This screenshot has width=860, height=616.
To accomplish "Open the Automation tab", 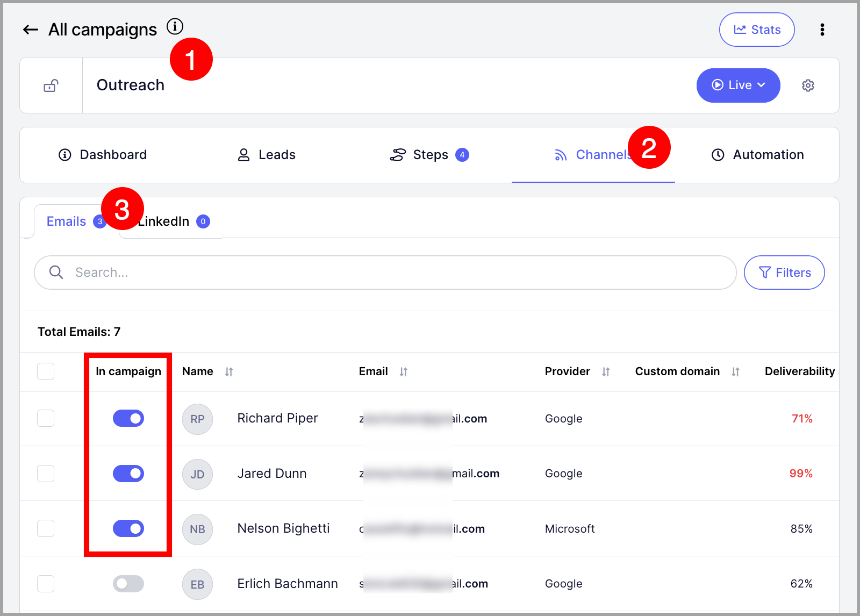I will click(757, 155).
